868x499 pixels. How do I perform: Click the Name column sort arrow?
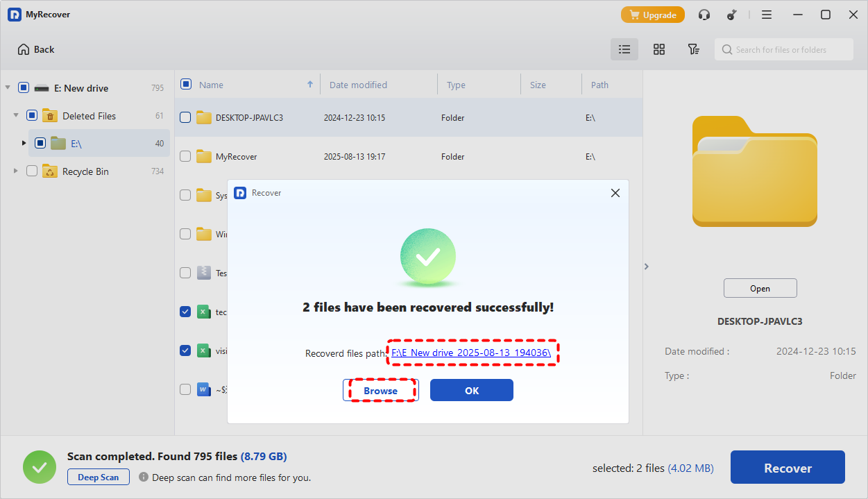310,85
